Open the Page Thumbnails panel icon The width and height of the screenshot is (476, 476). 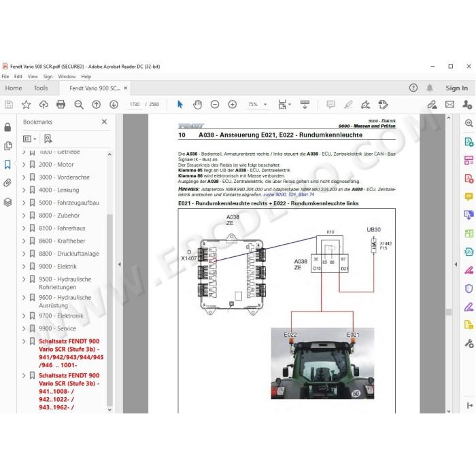pyautogui.click(x=8, y=146)
